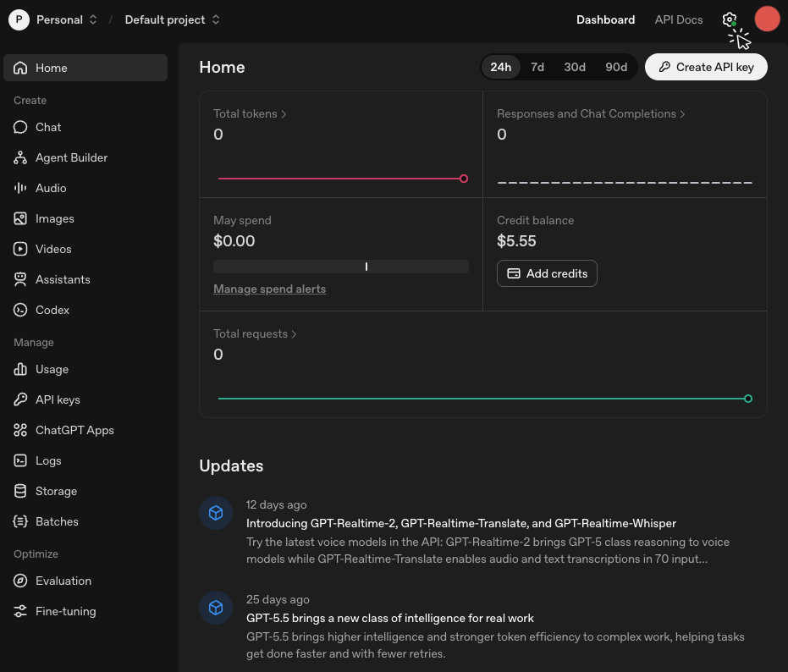This screenshot has width=788, height=672.
Task: Select the Images icon in sidebar
Action: pyautogui.click(x=20, y=218)
